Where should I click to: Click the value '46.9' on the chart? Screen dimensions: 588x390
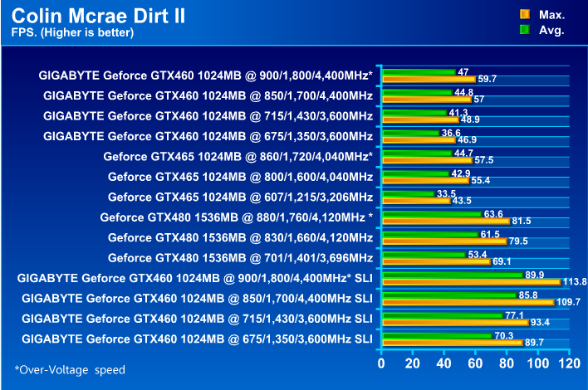coord(468,139)
